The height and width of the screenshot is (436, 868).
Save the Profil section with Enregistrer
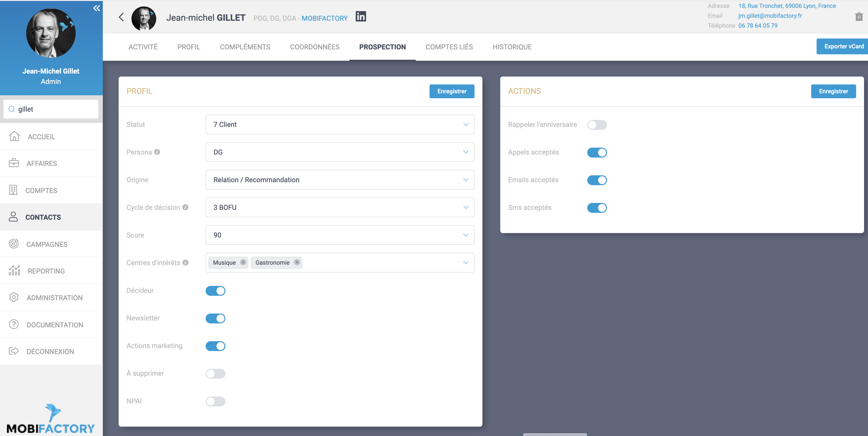click(452, 91)
